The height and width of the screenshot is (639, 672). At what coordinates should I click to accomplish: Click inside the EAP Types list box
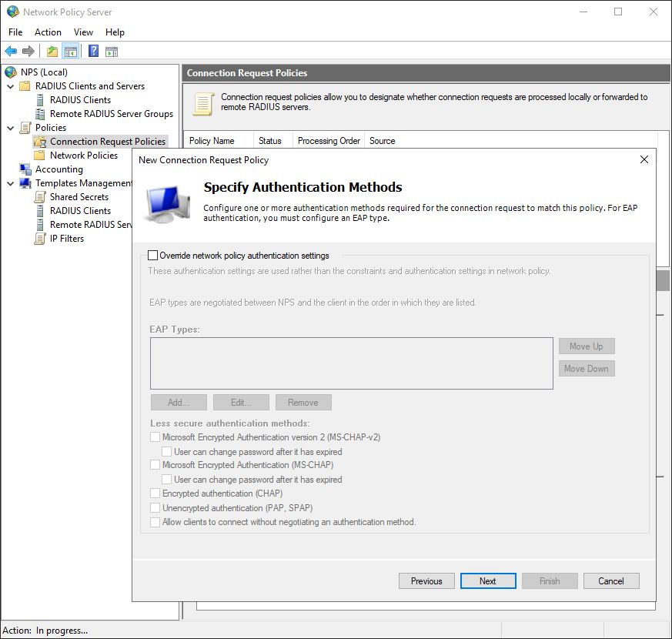[352, 363]
